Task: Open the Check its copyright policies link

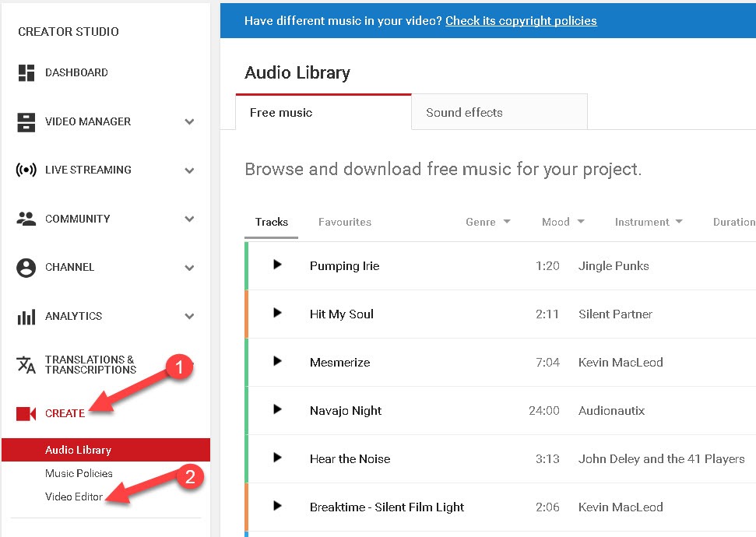Action: [x=521, y=21]
